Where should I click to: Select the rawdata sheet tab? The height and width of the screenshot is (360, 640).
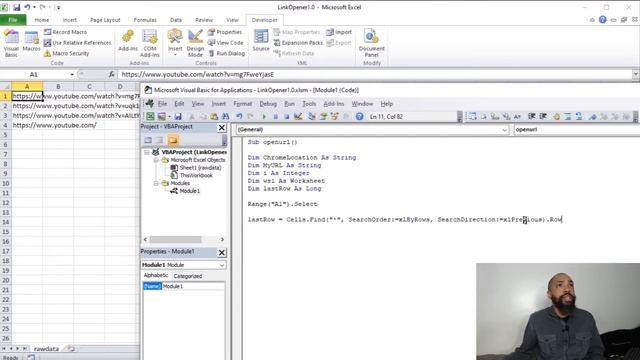(x=46, y=349)
